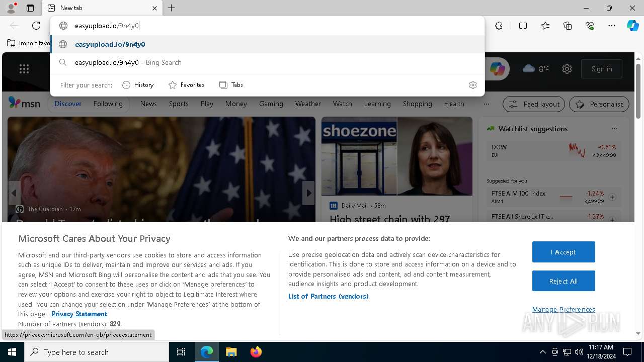Open the browser profile icon
644x362 pixels.
pyautogui.click(x=11, y=8)
